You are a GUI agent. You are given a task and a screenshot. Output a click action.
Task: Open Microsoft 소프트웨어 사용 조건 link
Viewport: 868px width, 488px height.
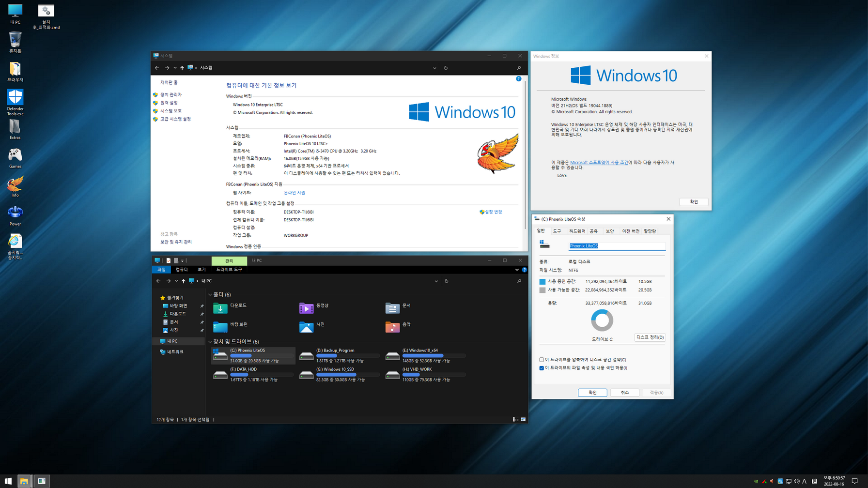[x=599, y=163]
